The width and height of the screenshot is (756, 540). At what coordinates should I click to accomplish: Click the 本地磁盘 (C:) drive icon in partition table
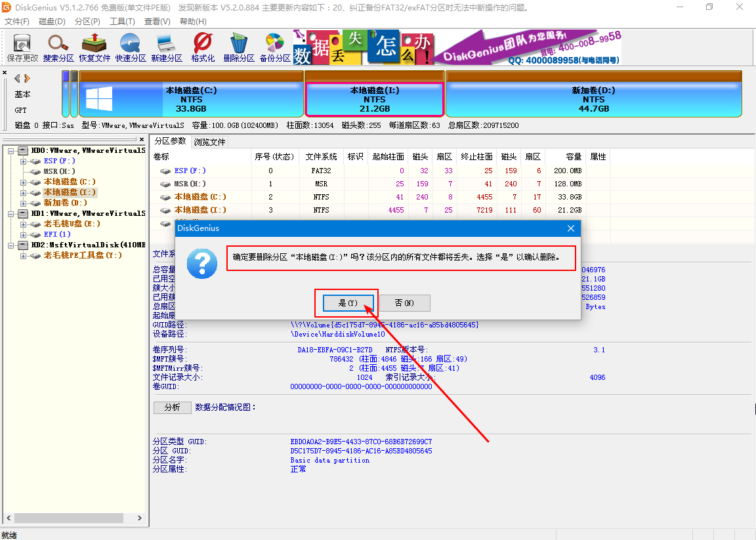165,197
